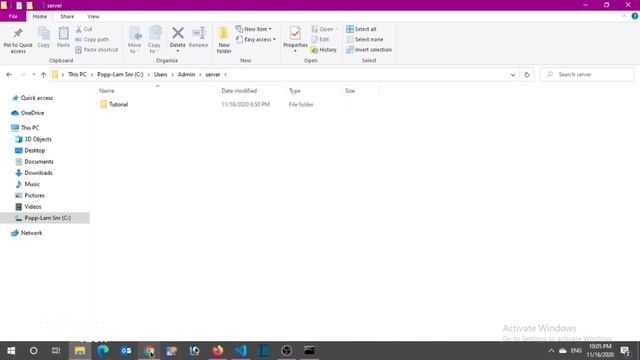The width and height of the screenshot is (640, 360).
Task: Click Paste shortcut command
Action: [97, 49]
